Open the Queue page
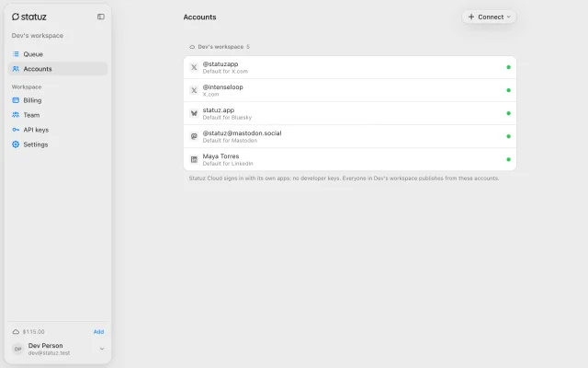This screenshot has width=588, height=368. 58,54
